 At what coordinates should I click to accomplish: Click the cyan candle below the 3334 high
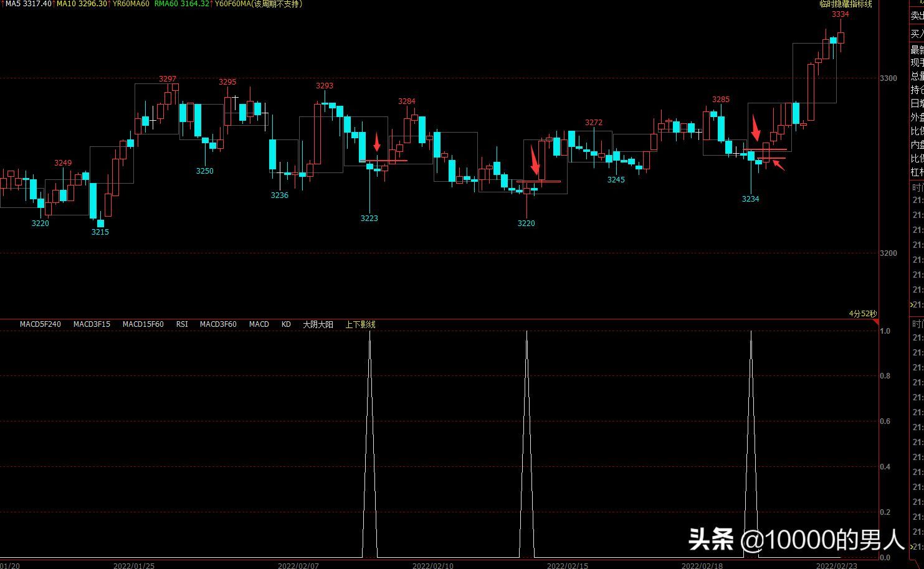point(833,40)
